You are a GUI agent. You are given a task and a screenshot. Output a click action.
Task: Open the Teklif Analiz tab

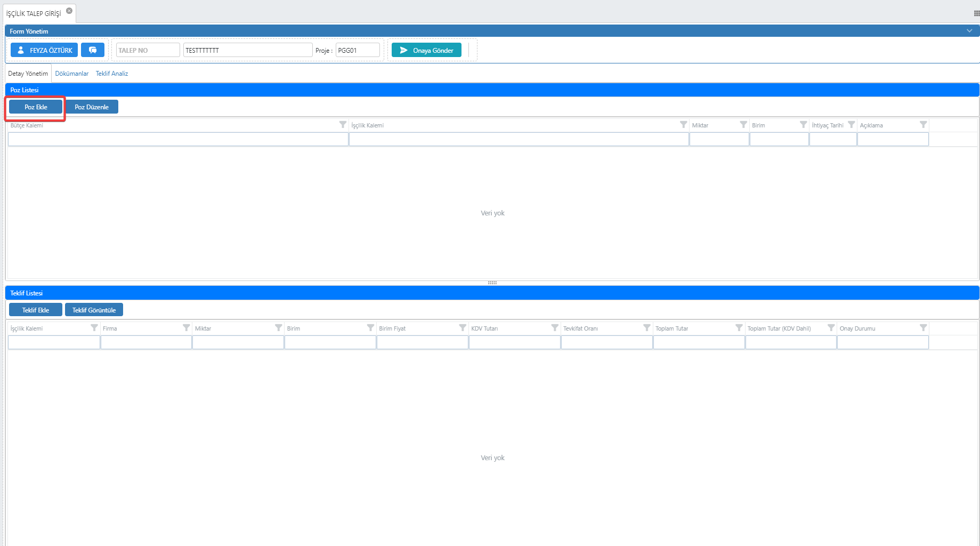112,74
